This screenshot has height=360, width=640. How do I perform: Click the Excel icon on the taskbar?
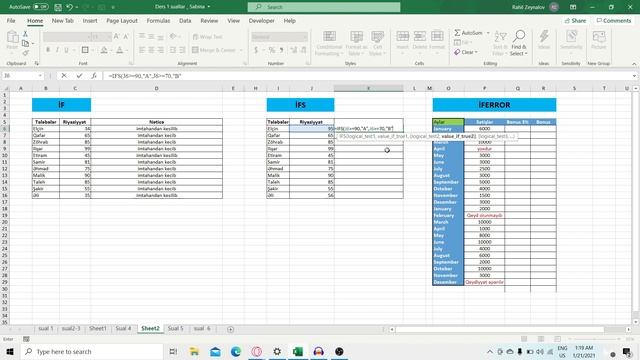(298, 351)
